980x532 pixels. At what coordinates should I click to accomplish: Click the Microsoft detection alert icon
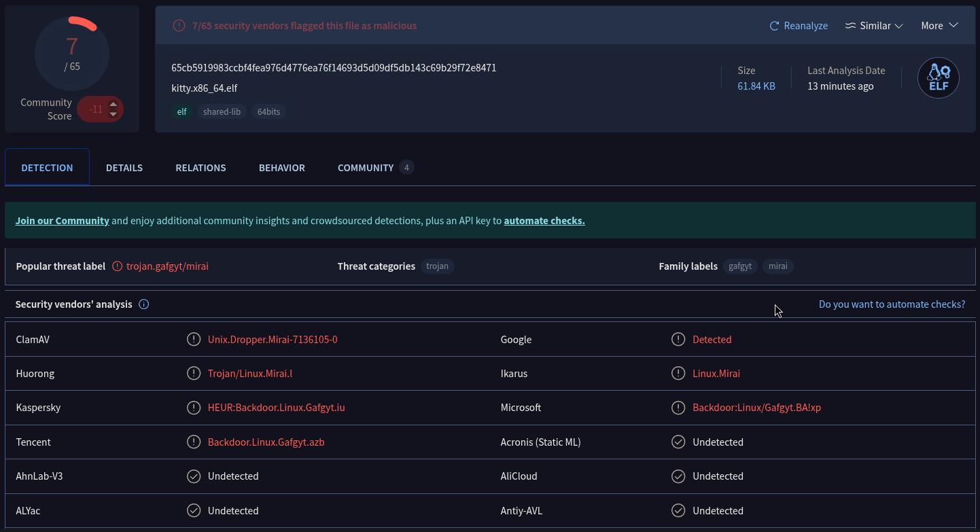coord(678,408)
